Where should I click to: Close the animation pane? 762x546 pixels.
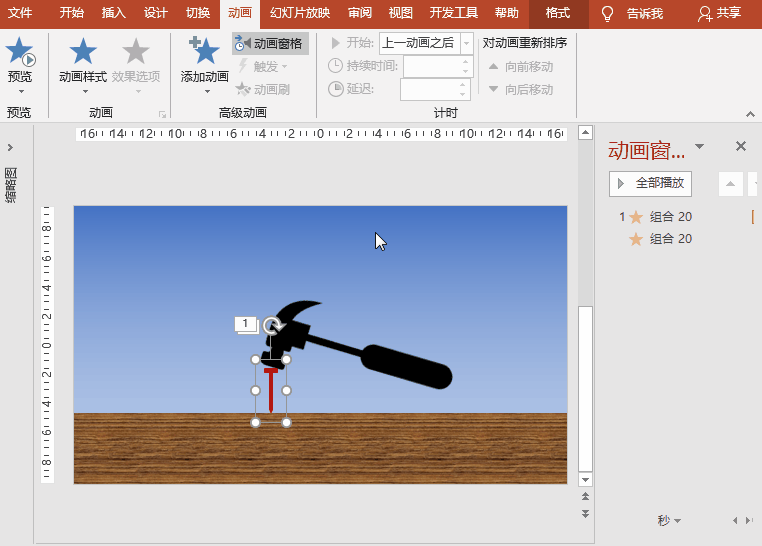pyautogui.click(x=741, y=146)
